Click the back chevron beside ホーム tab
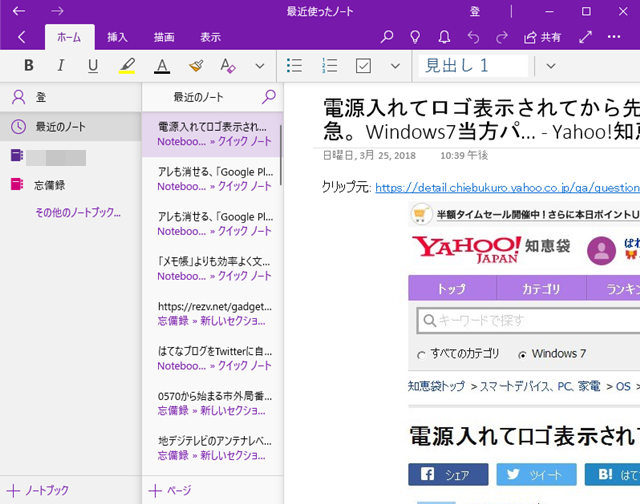Image resolution: width=640 pixels, height=504 pixels. (x=22, y=37)
